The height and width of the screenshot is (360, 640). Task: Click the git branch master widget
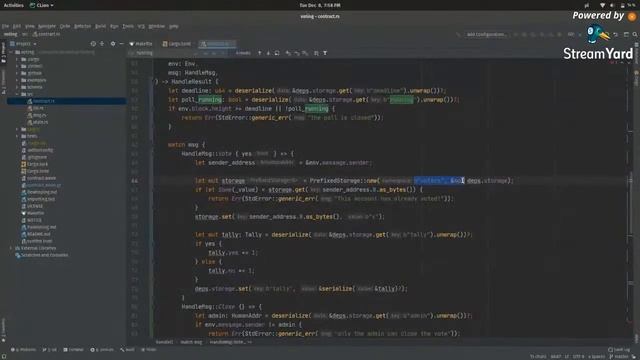click(619, 357)
